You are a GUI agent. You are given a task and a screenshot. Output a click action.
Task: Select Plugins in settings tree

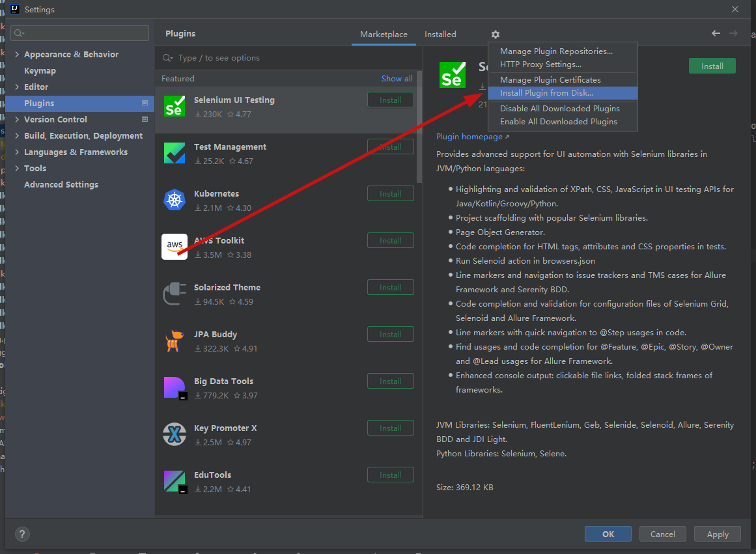click(x=80, y=103)
